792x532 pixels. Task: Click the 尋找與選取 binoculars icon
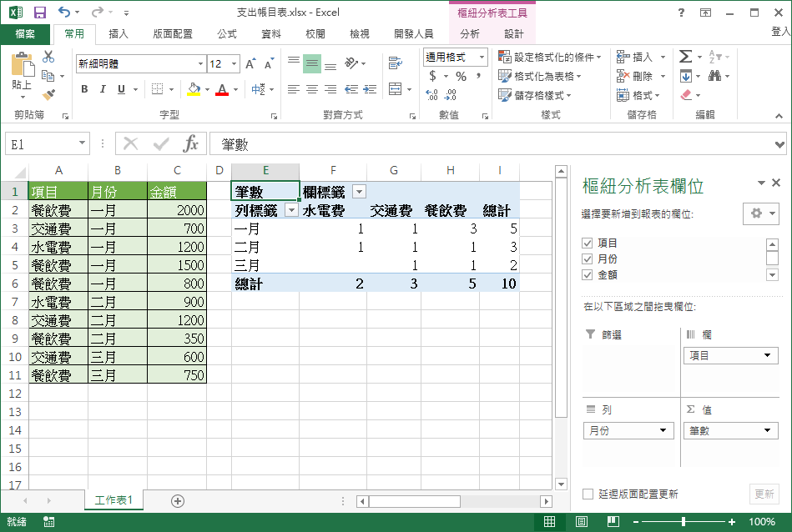(716, 75)
